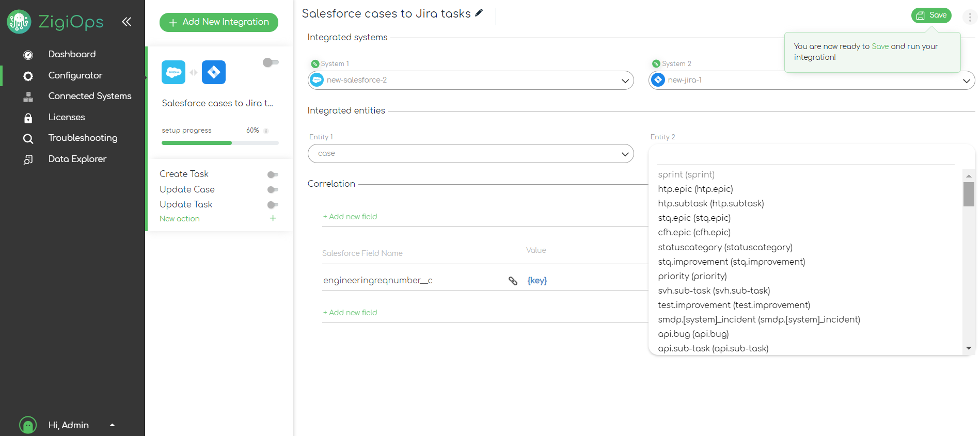
Task: Click the setup progress bar
Action: coord(220,143)
